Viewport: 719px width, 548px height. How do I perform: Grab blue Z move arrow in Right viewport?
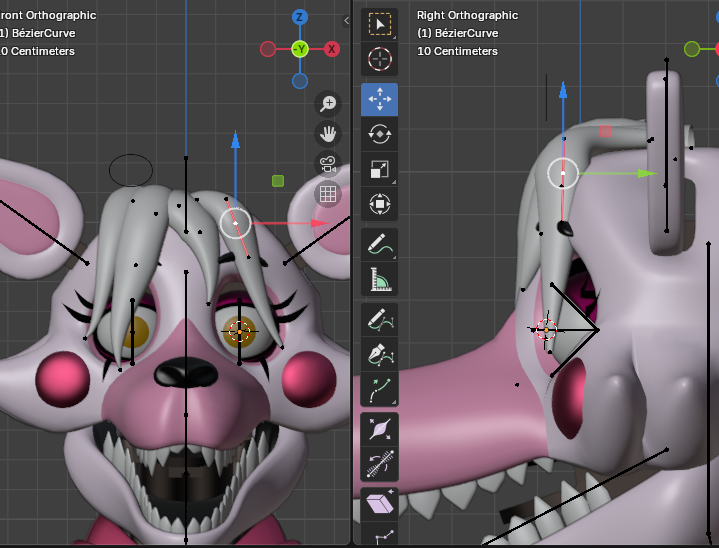point(563,90)
